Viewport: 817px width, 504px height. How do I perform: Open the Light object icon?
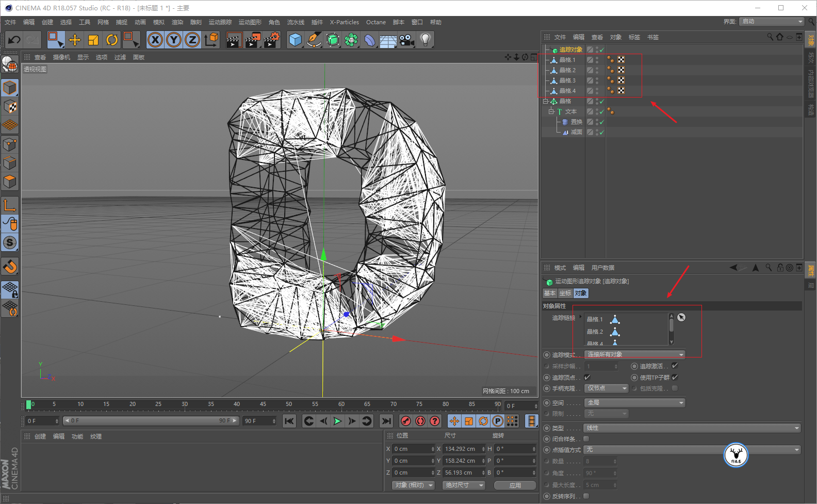coord(425,40)
